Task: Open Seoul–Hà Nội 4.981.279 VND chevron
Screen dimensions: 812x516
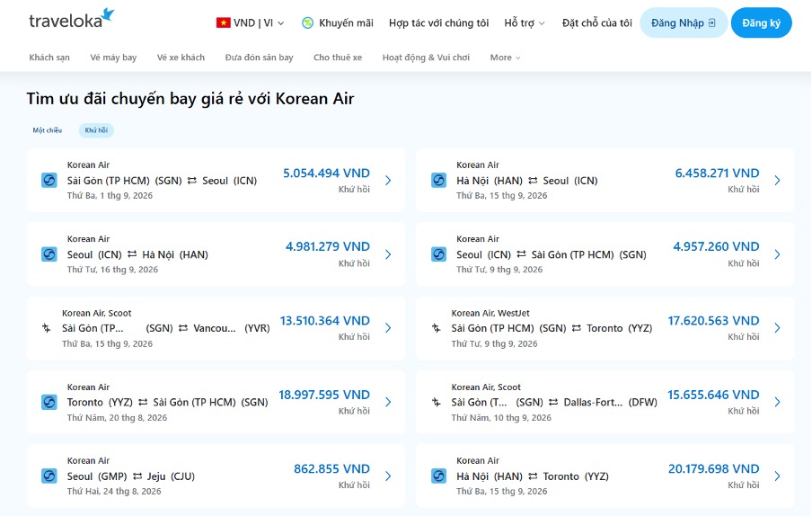Action: (388, 254)
